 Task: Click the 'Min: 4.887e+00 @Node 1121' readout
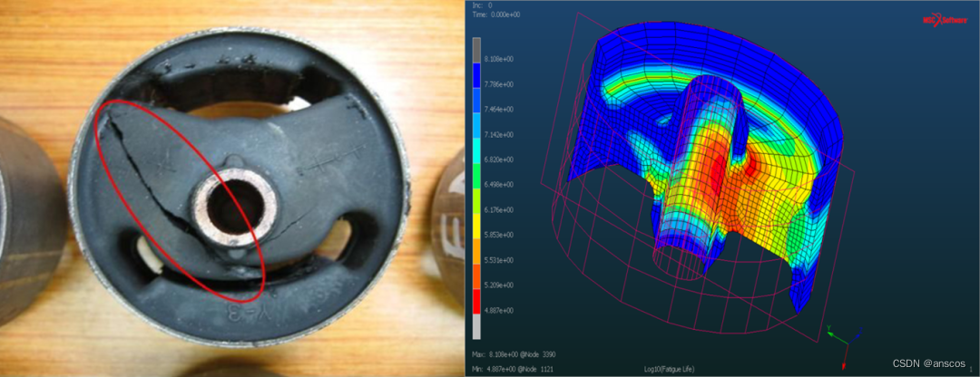click(x=511, y=369)
